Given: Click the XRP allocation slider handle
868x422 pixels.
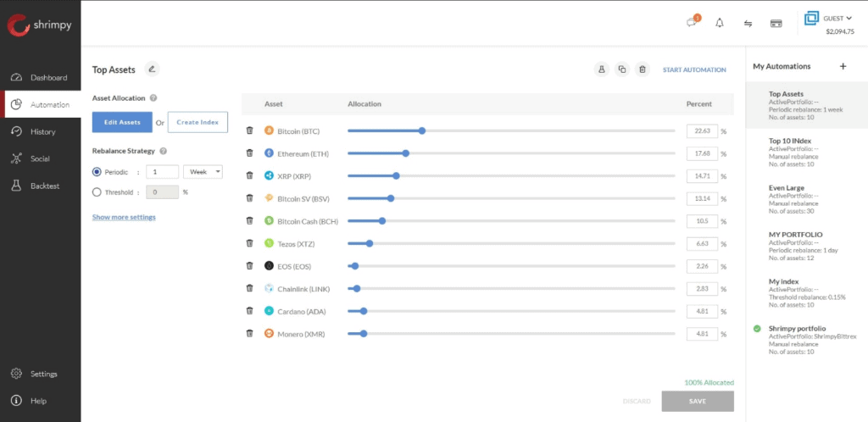Looking at the screenshot, I should [396, 176].
